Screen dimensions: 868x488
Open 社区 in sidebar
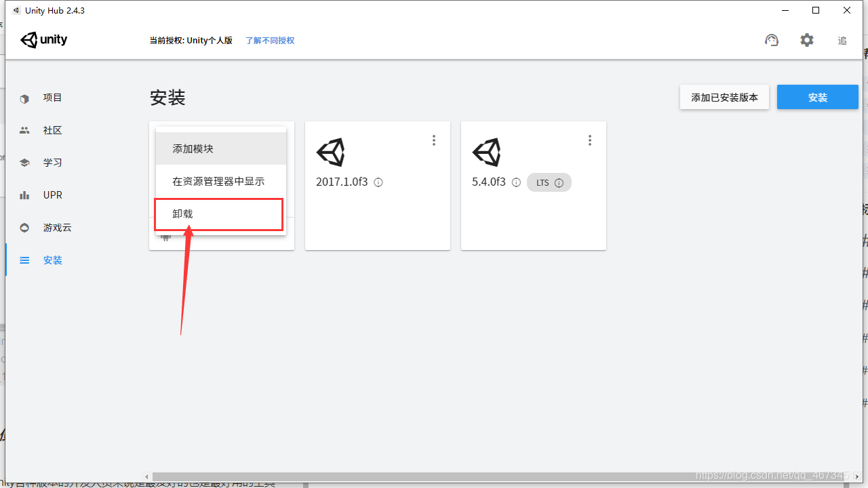point(53,130)
